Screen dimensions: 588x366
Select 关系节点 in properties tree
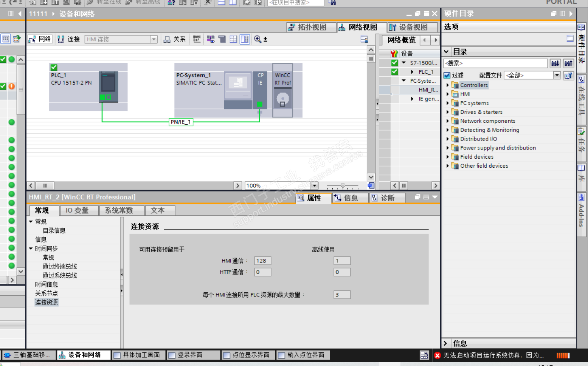(47, 293)
